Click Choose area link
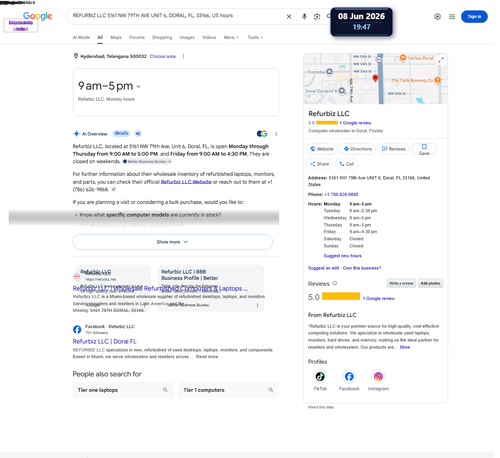The width and height of the screenshot is (500, 458). coord(163,56)
